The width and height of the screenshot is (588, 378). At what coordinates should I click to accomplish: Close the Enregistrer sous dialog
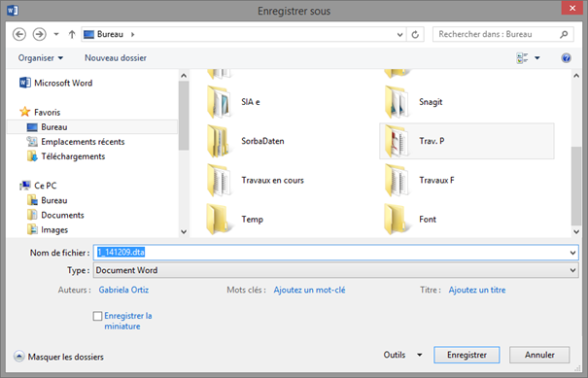(x=571, y=8)
